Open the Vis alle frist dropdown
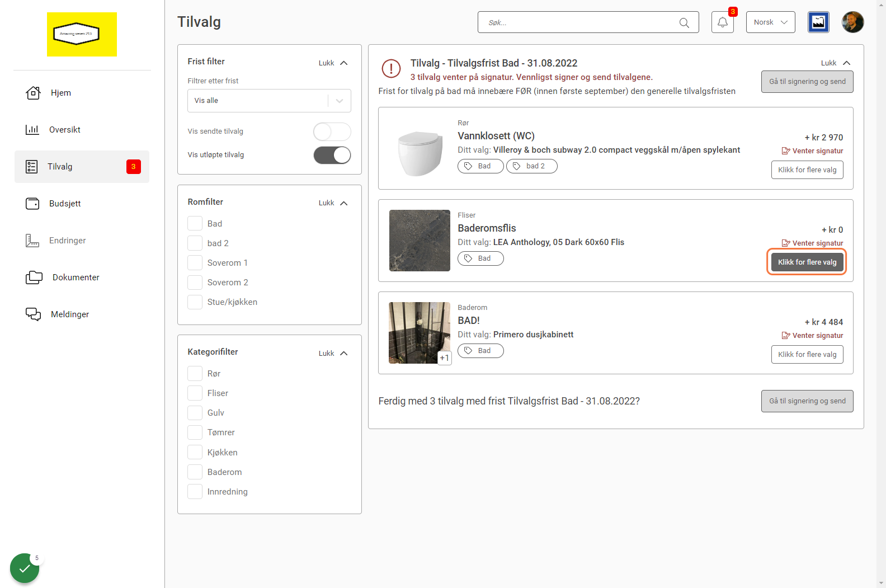 [x=269, y=101]
